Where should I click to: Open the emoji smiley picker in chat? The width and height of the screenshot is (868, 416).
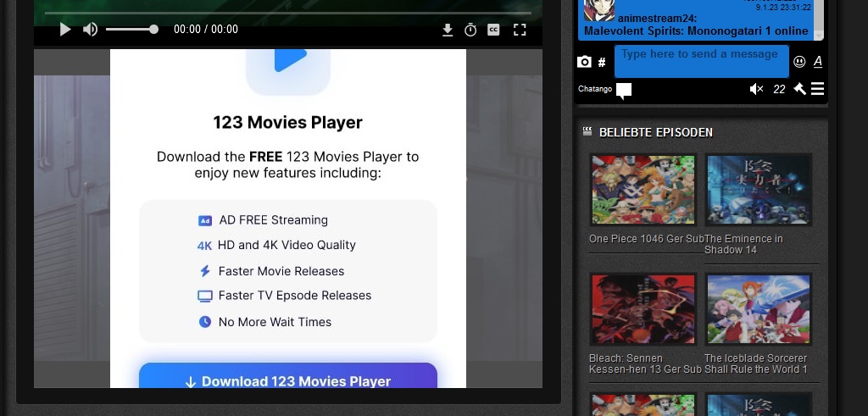click(799, 61)
